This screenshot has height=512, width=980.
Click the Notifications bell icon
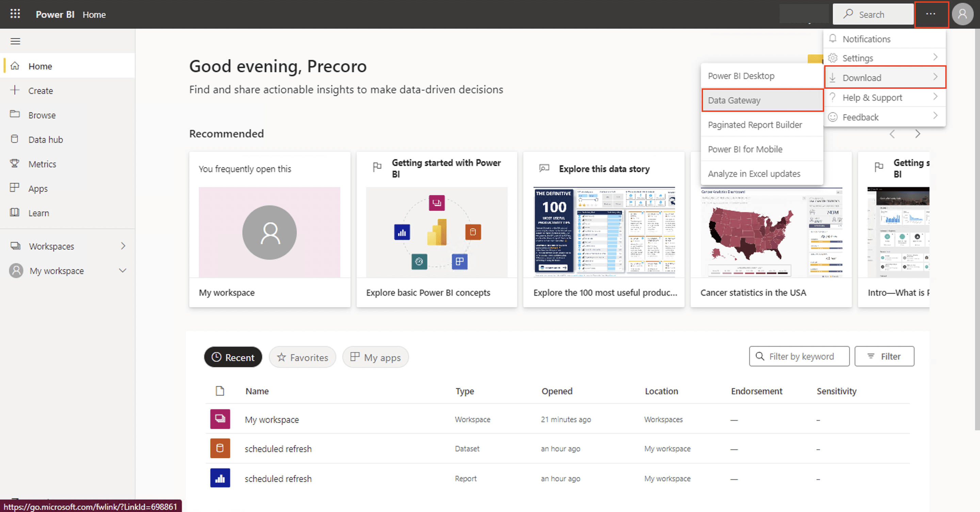[x=833, y=38]
